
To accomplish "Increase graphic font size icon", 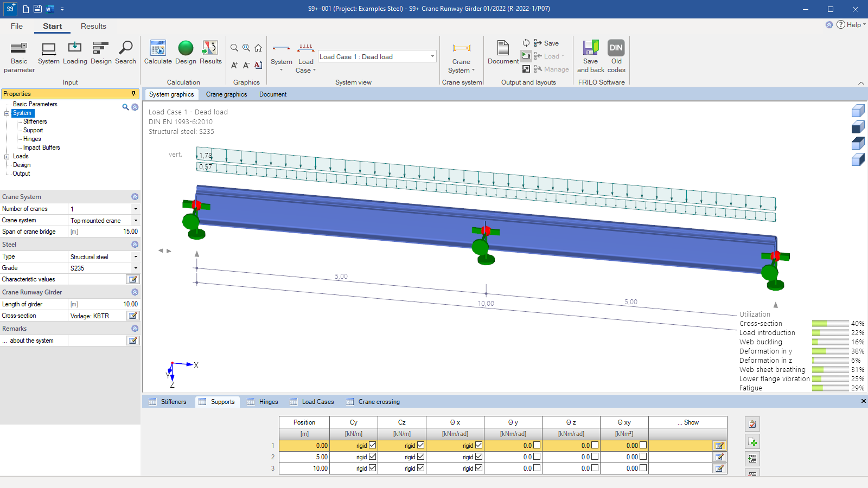I will pyautogui.click(x=234, y=65).
